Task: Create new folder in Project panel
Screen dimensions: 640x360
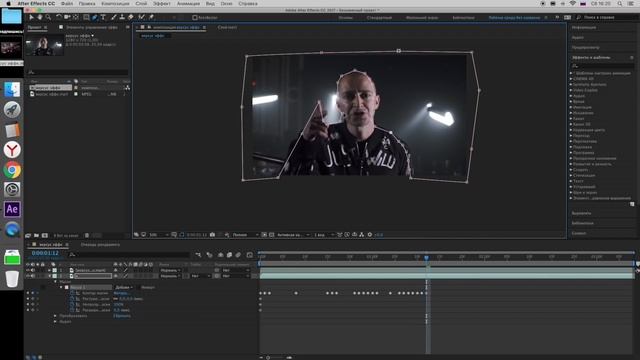Action: click(x=36, y=236)
